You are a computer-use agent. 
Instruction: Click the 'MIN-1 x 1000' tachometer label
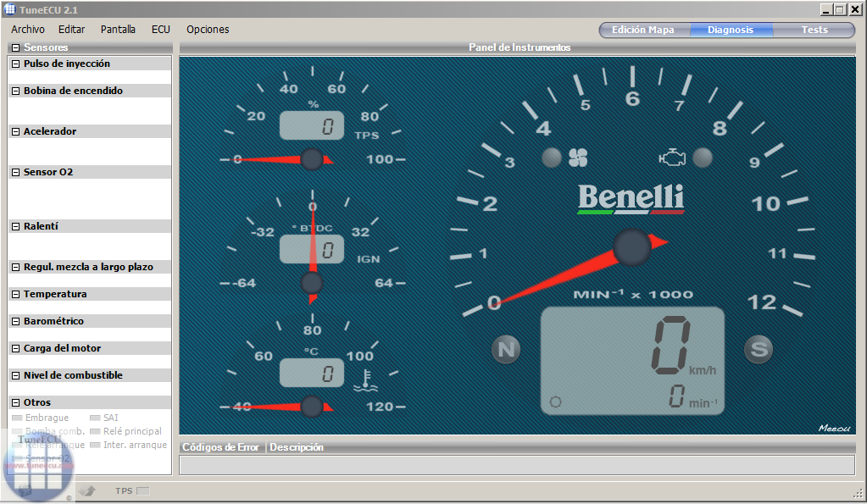pos(633,294)
